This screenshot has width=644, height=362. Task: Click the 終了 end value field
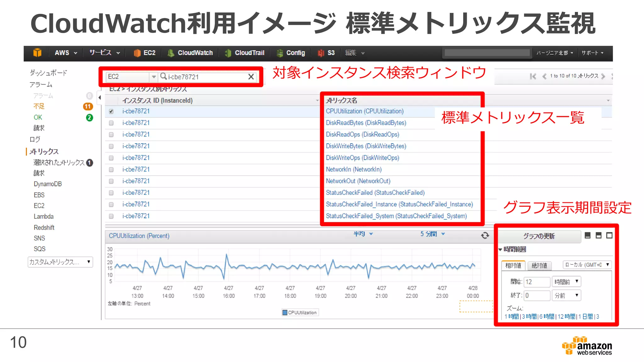[x=537, y=296]
